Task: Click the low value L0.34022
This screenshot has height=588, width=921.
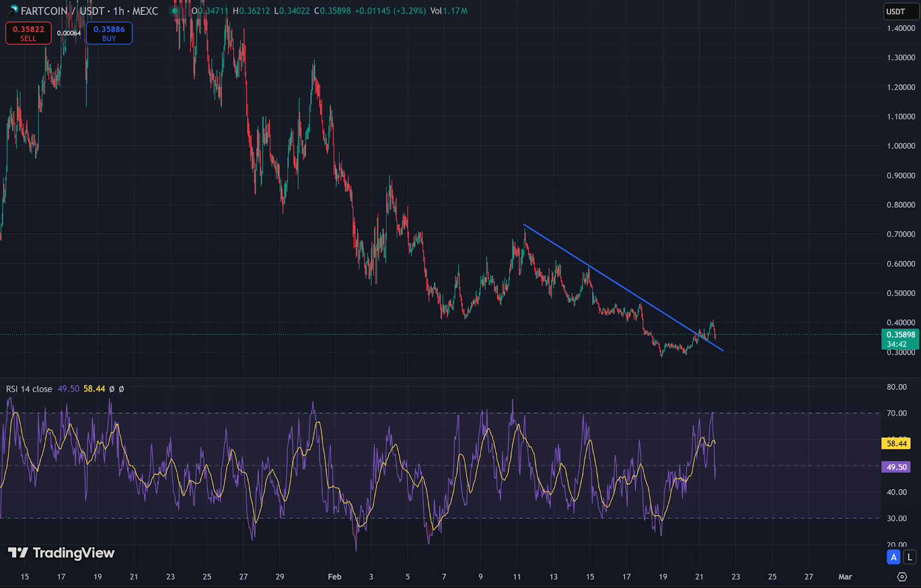Action: (292, 11)
